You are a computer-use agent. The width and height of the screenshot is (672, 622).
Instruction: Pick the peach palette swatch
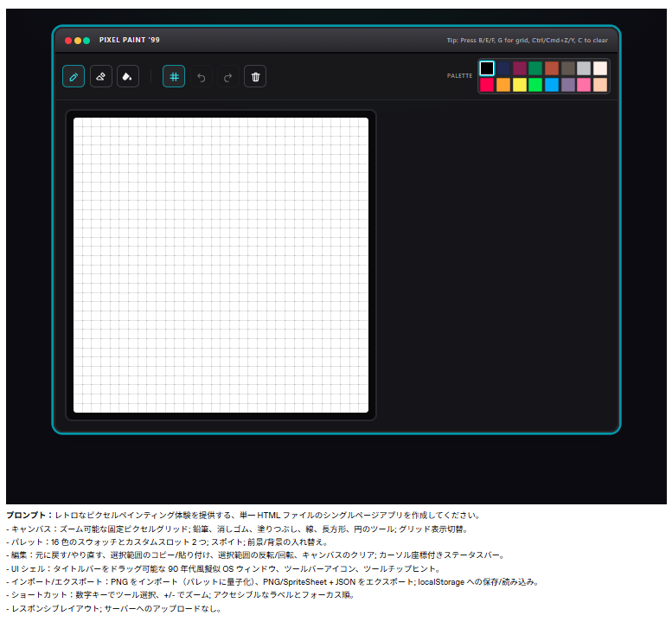600,85
